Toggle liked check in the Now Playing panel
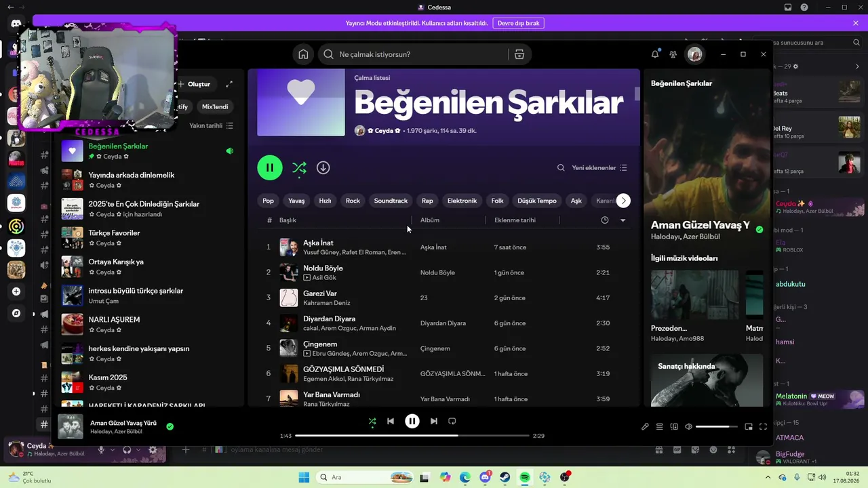 click(759, 230)
